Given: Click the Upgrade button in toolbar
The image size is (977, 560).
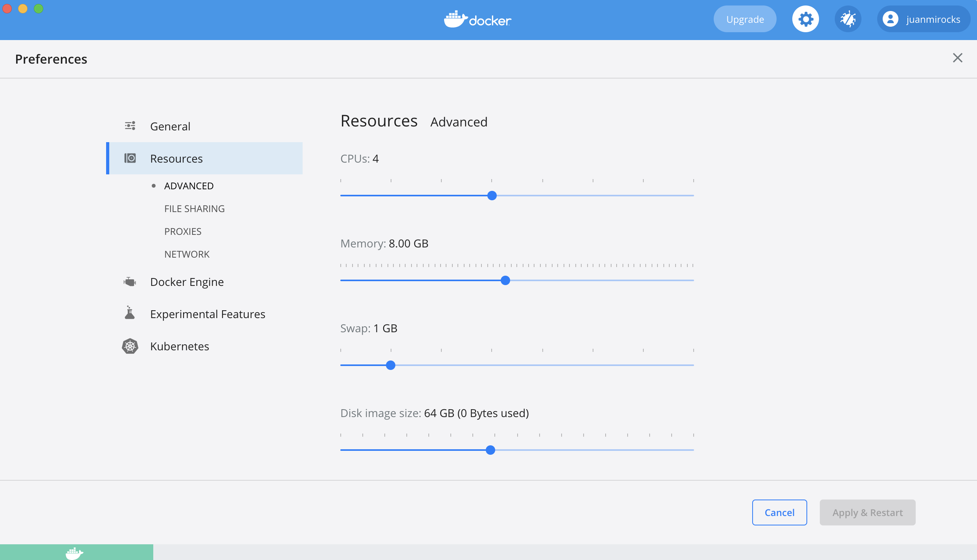Looking at the screenshot, I should pos(745,20).
